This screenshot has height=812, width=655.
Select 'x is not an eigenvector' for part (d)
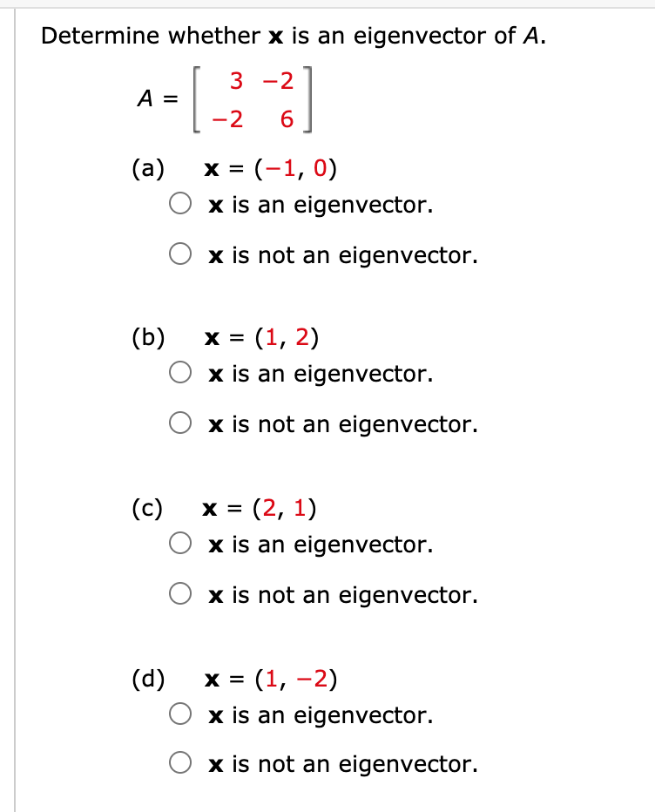tap(181, 763)
